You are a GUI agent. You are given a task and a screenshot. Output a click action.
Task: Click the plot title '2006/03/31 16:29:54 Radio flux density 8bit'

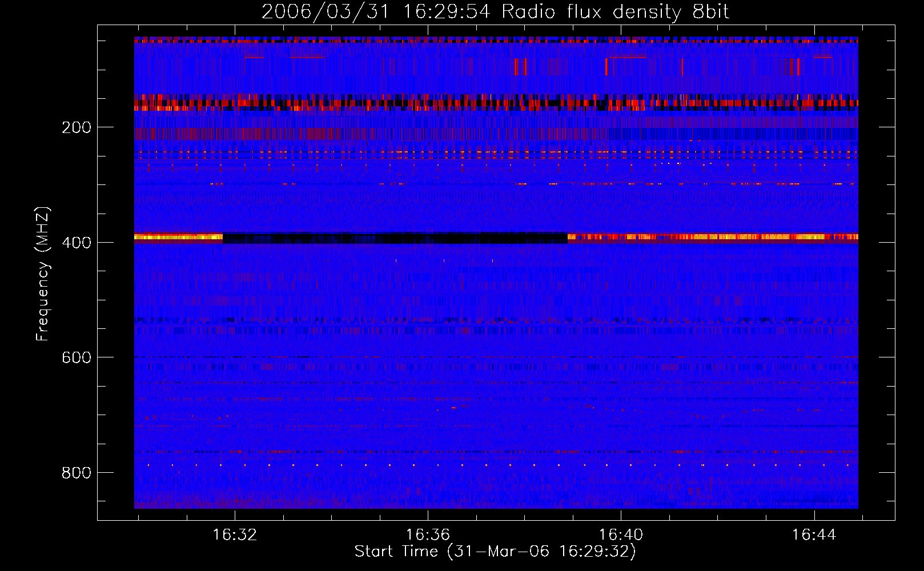coord(495,12)
